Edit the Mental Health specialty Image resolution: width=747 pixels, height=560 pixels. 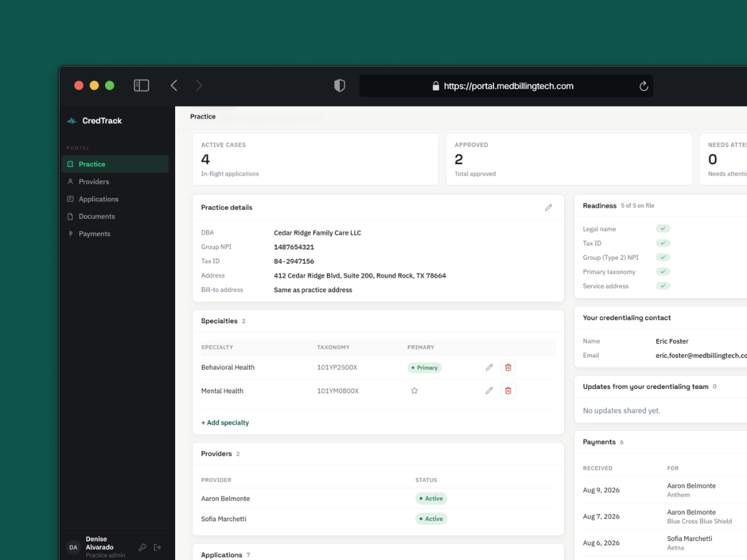click(x=489, y=390)
